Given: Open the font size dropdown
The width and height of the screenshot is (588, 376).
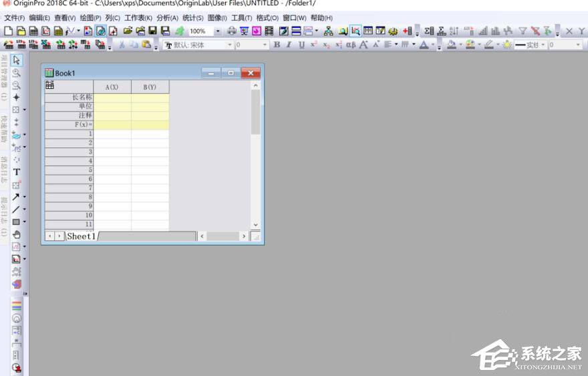Looking at the screenshot, I should coord(265,45).
